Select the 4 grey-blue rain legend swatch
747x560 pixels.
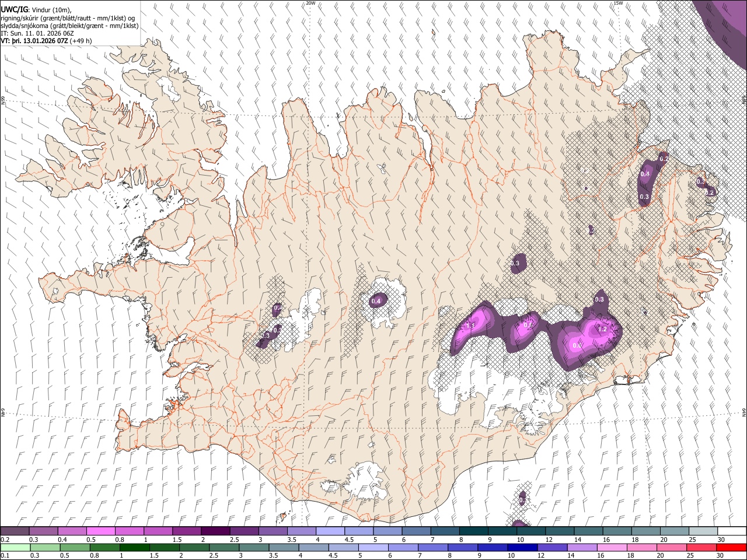pyautogui.click(x=313, y=547)
